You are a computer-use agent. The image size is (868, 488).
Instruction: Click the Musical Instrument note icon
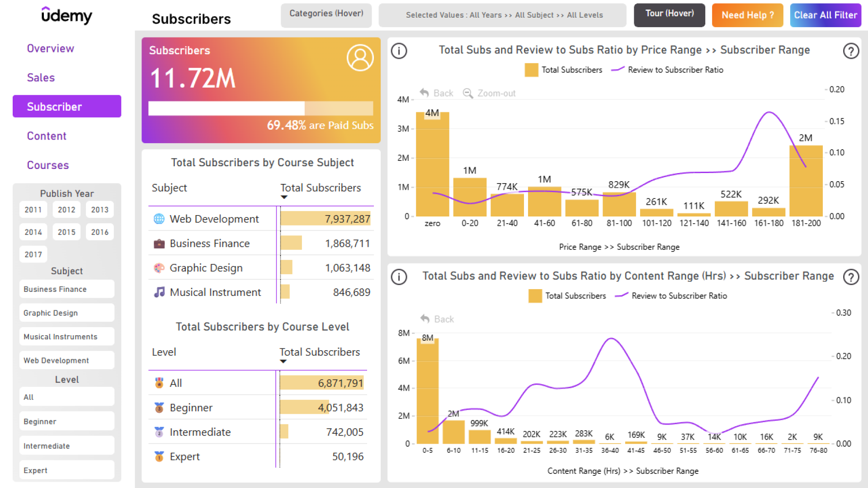[x=159, y=292]
